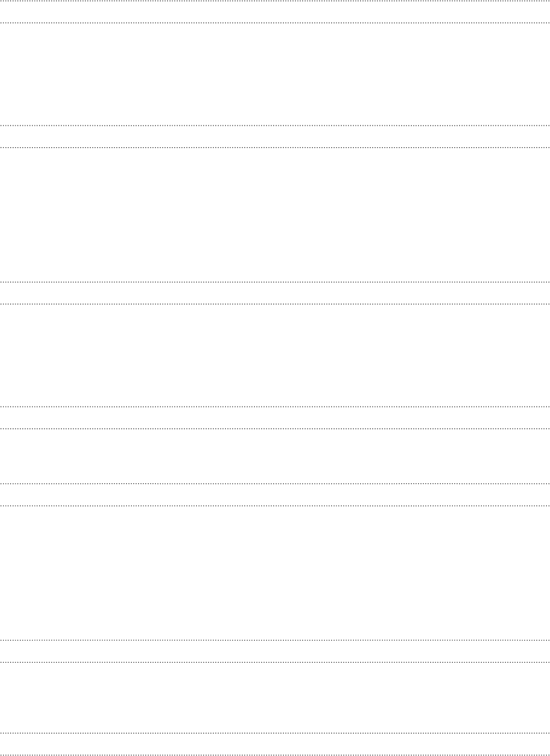Click blank gap after first line pair

(275, 74)
